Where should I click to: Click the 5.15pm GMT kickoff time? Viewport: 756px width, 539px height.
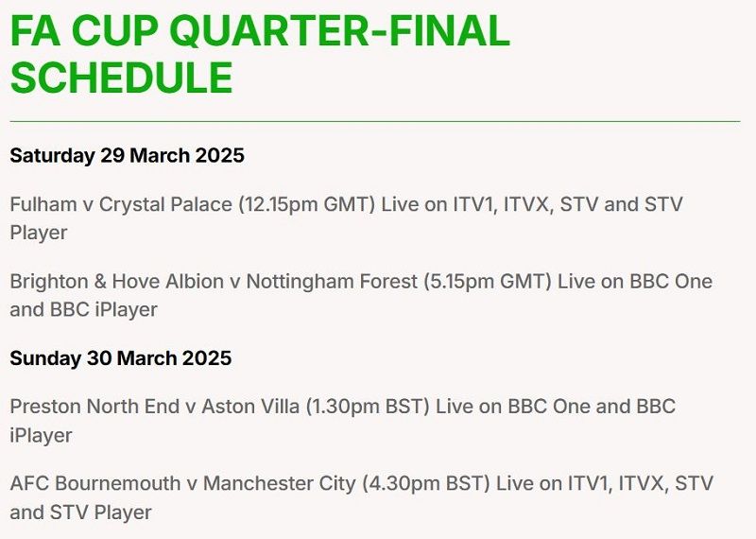point(488,282)
